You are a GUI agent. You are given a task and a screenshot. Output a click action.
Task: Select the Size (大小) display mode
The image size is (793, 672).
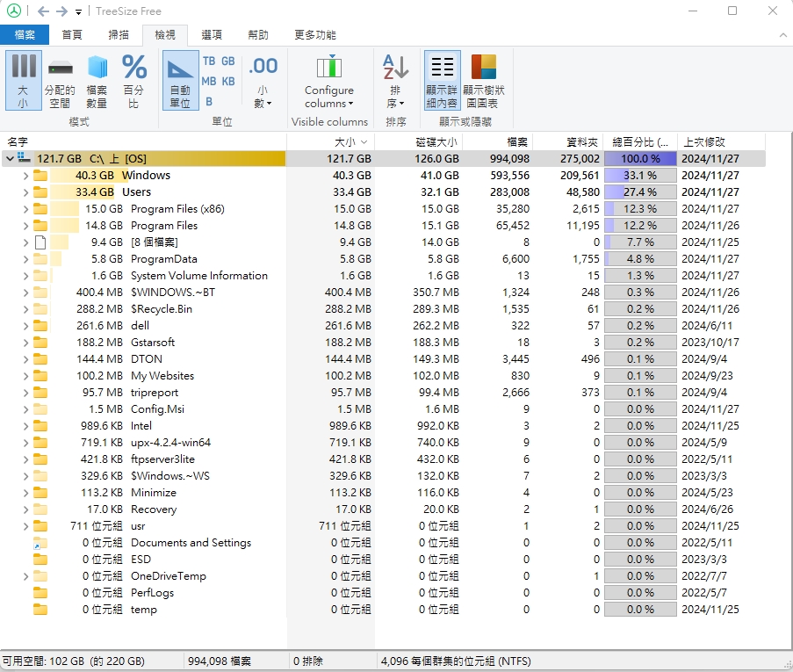pos(23,80)
